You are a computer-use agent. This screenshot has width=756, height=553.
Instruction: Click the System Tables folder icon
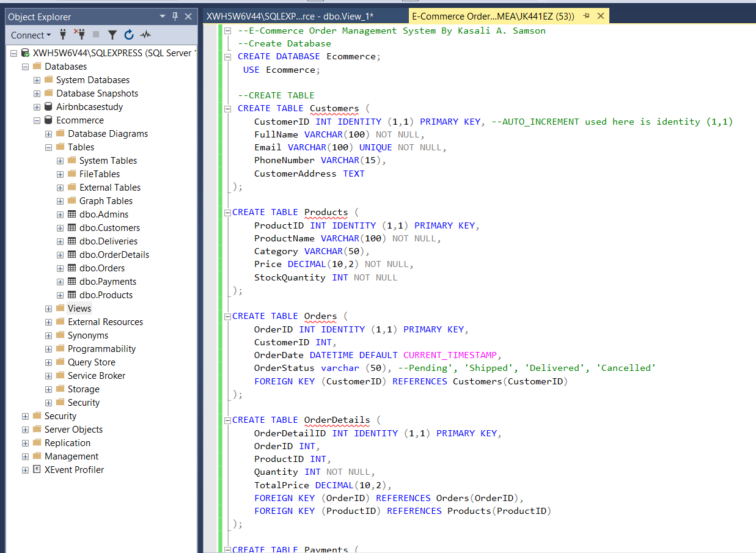[x=72, y=160]
